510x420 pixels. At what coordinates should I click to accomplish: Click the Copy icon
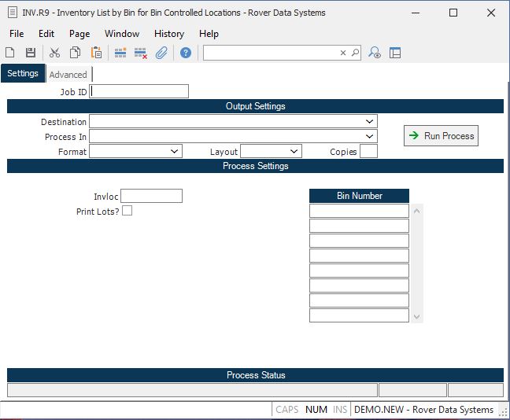pos(75,53)
